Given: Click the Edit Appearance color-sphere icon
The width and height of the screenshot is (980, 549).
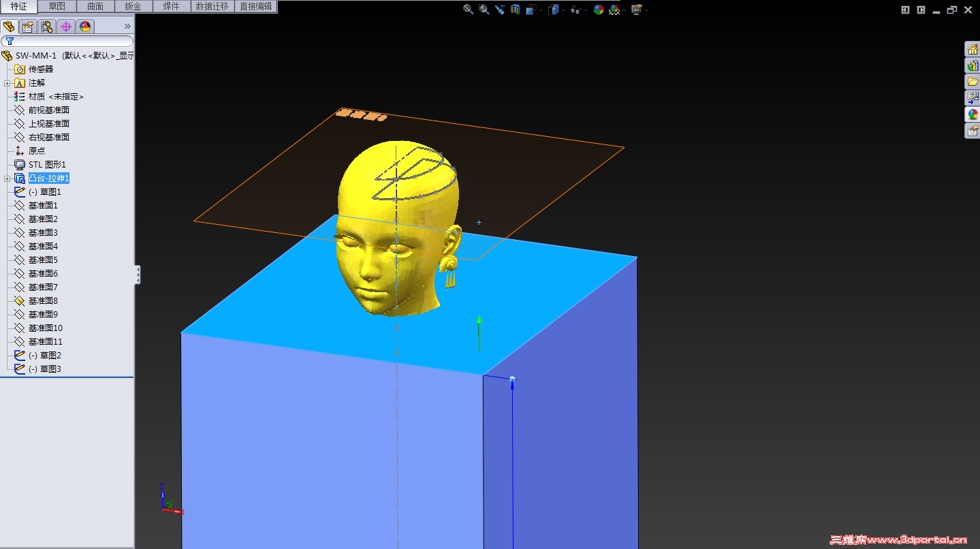Looking at the screenshot, I should tap(599, 9).
